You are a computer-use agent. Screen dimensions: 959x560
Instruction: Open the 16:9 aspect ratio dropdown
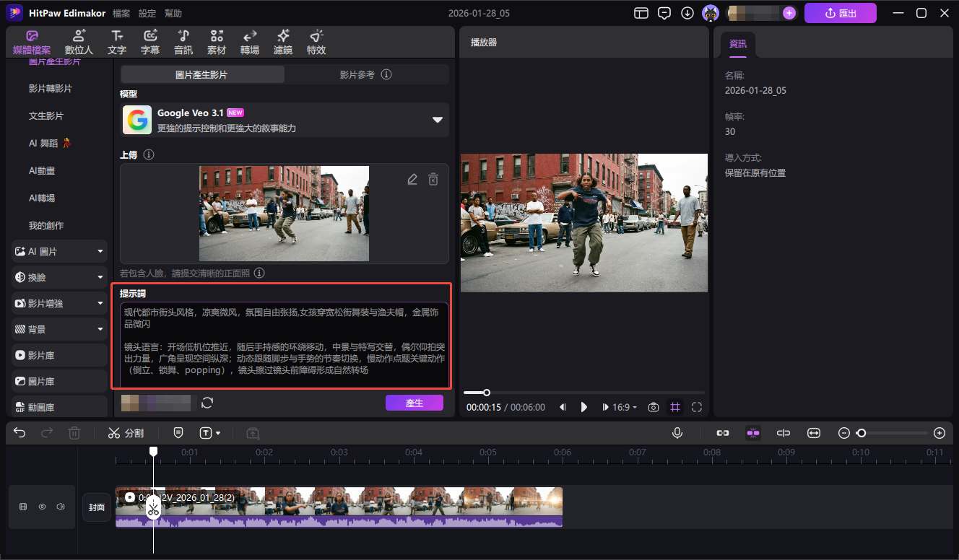pos(625,407)
